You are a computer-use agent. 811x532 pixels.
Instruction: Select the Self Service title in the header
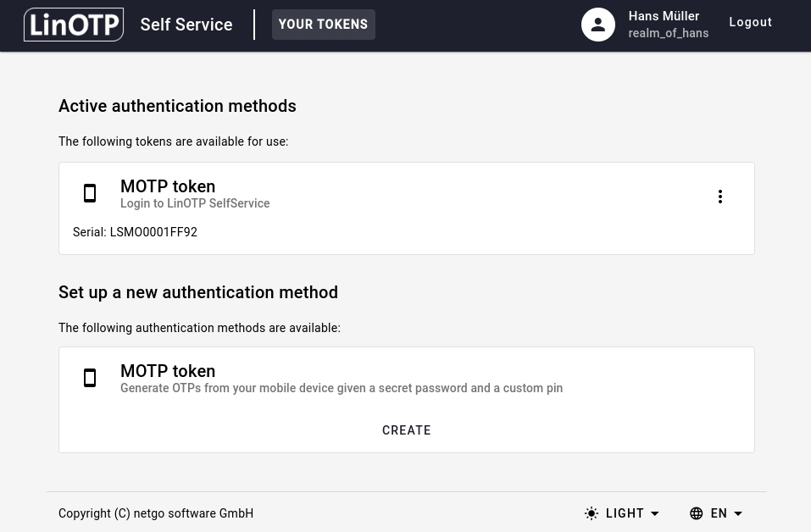click(x=186, y=25)
